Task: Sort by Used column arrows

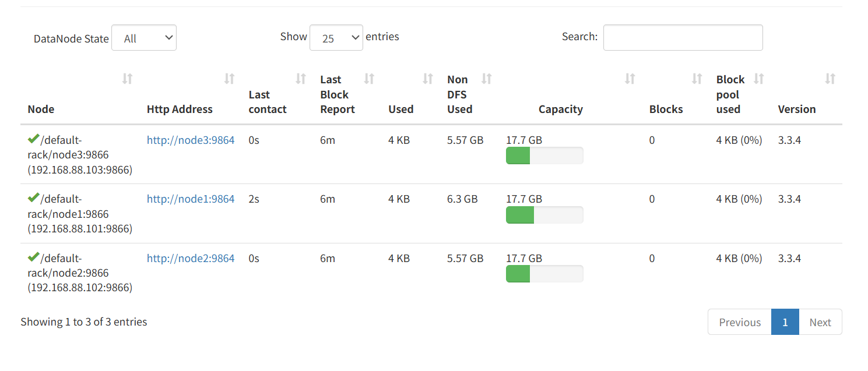Action: pyautogui.click(x=428, y=79)
